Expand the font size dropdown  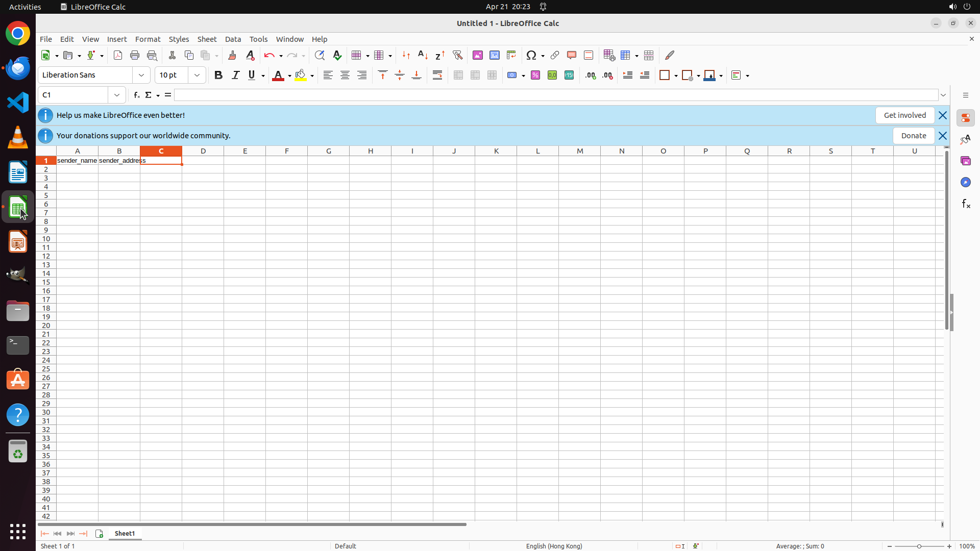click(x=197, y=75)
